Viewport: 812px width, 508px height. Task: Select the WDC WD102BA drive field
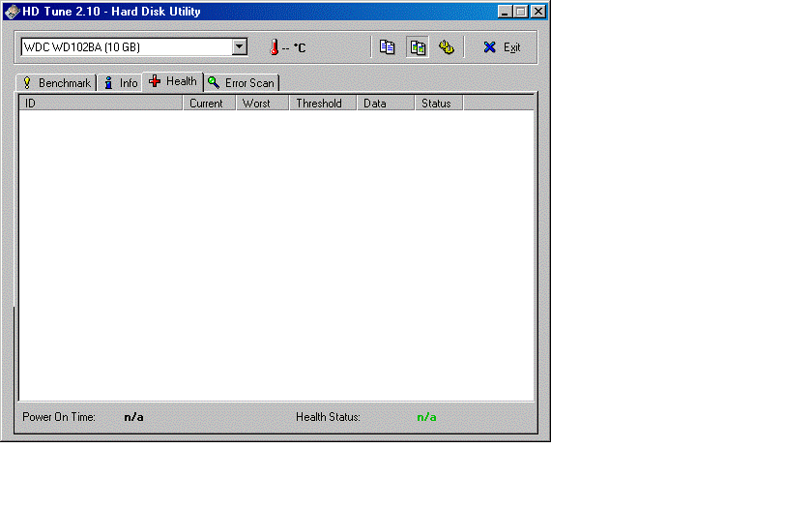[x=126, y=47]
